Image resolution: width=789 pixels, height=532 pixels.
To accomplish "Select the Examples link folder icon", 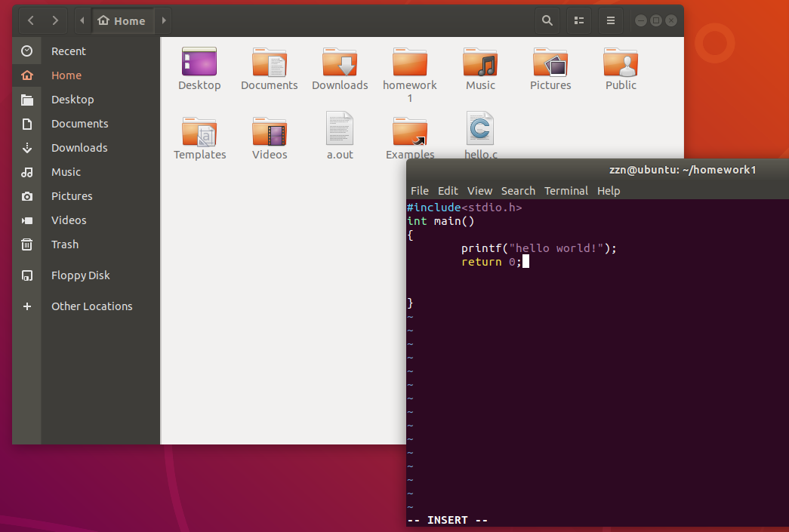I will pyautogui.click(x=410, y=131).
